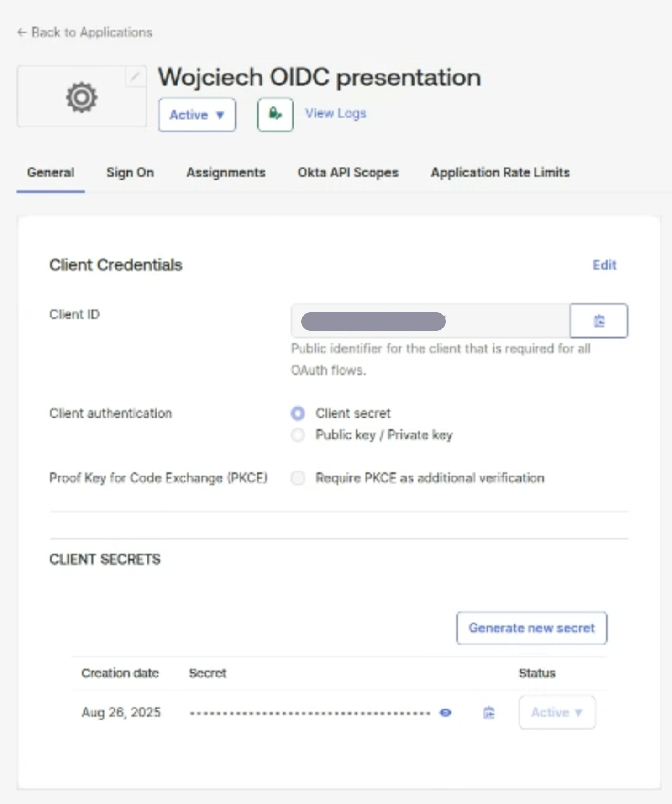Viewport: 672px width, 804px height.
Task: Edit the Client Credentials section
Action: pos(604,265)
